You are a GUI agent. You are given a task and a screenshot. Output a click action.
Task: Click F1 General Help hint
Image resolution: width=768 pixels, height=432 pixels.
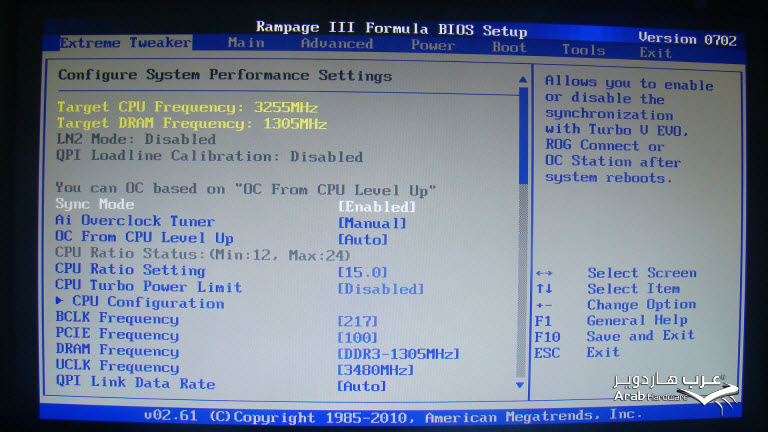click(x=611, y=320)
